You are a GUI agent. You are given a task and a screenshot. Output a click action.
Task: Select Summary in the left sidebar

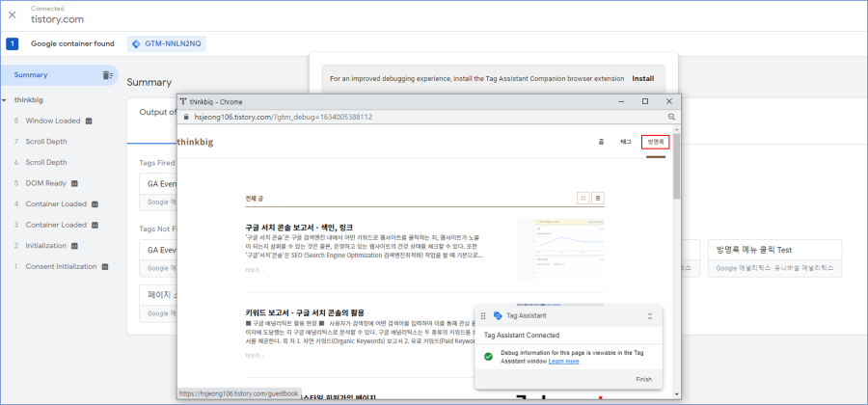(x=31, y=74)
